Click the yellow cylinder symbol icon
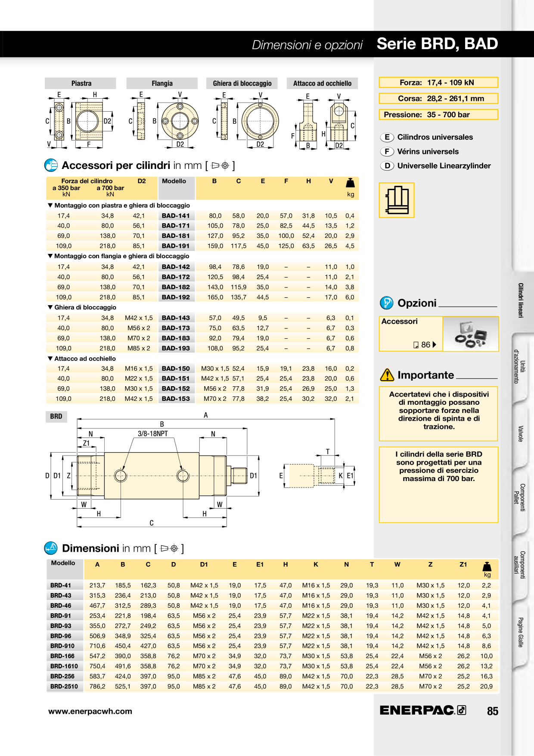This screenshot has height=756, width=534. coord(397,200)
